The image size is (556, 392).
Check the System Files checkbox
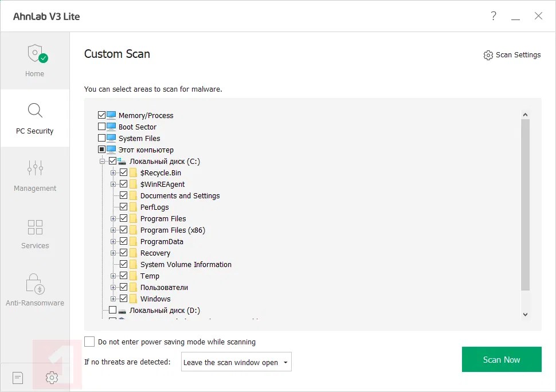coord(102,138)
